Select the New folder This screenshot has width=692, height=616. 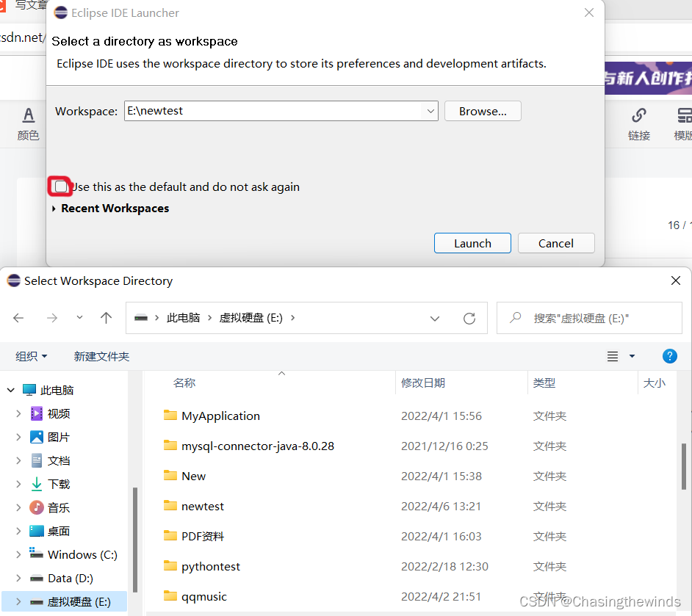[x=193, y=477]
